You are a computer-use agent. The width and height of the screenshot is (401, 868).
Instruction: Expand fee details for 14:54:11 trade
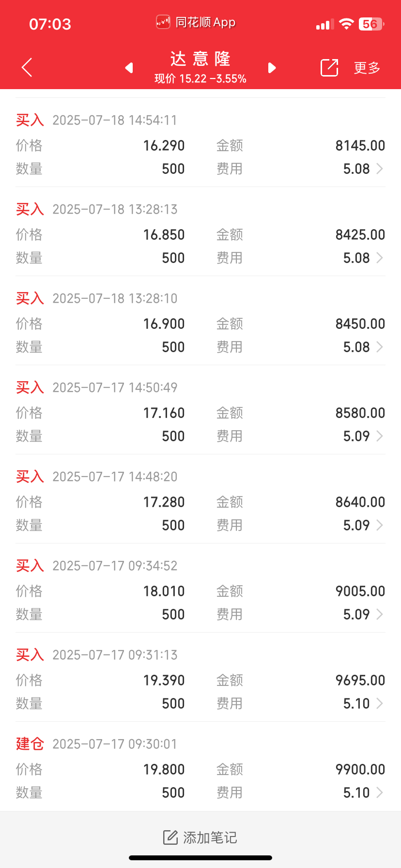380,169
